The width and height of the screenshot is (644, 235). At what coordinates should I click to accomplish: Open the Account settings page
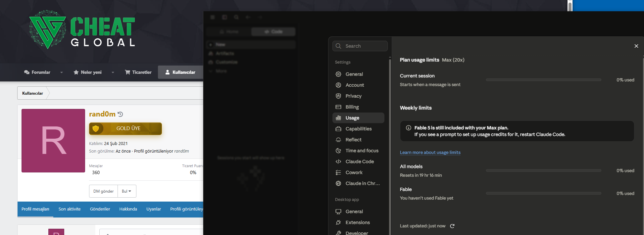358,85
